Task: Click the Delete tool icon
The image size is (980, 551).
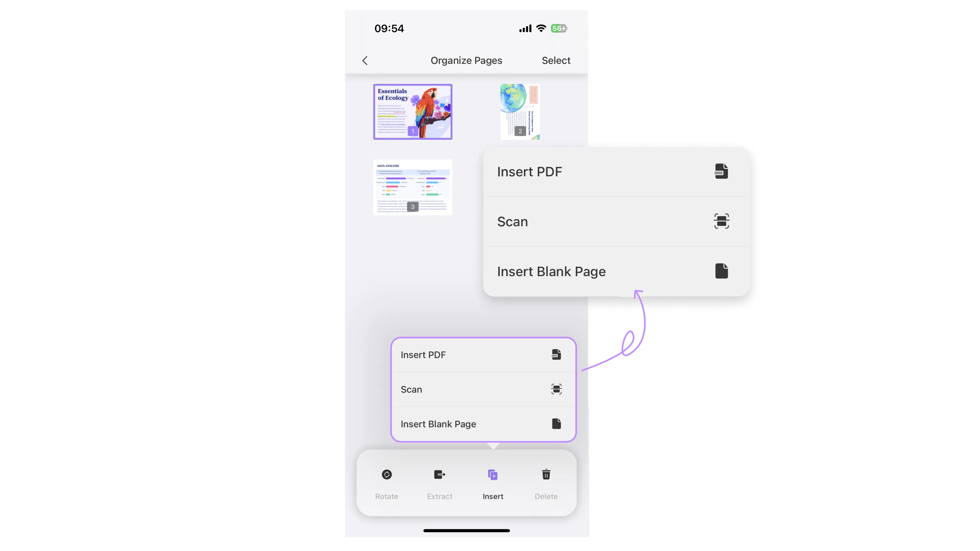Action: (x=546, y=474)
